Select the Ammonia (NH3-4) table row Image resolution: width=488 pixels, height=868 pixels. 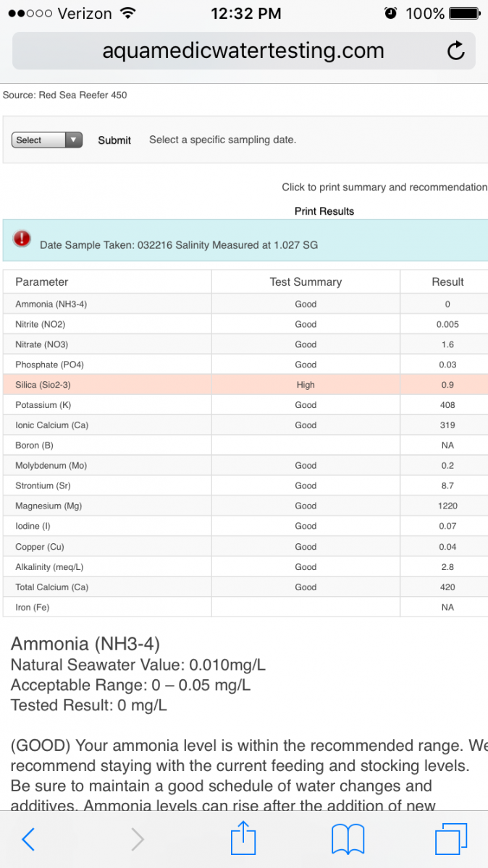tap(245, 304)
